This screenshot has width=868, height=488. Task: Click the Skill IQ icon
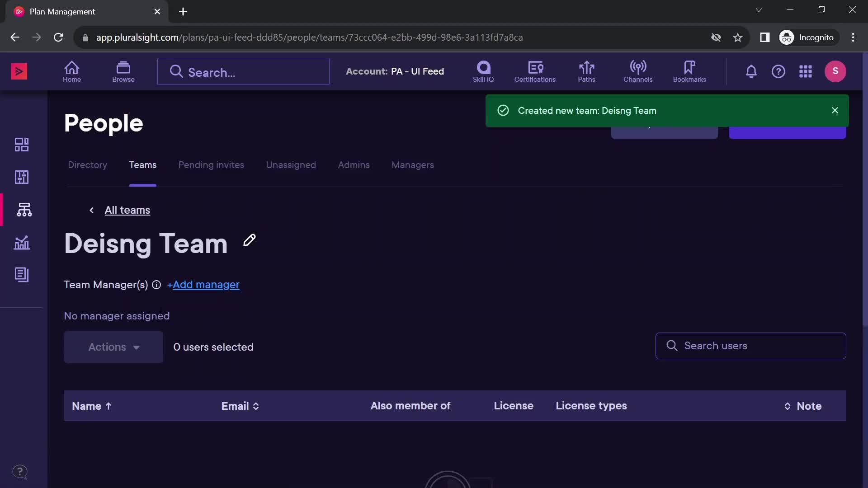pos(483,71)
